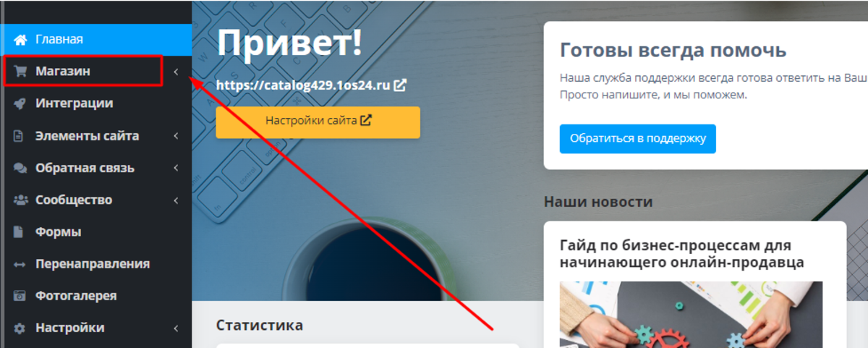Click the arrows icon for Перенаправления

tap(20, 265)
